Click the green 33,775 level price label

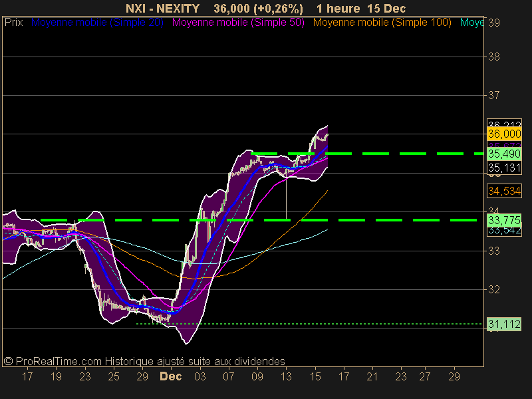pyautogui.click(x=504, y=221)
